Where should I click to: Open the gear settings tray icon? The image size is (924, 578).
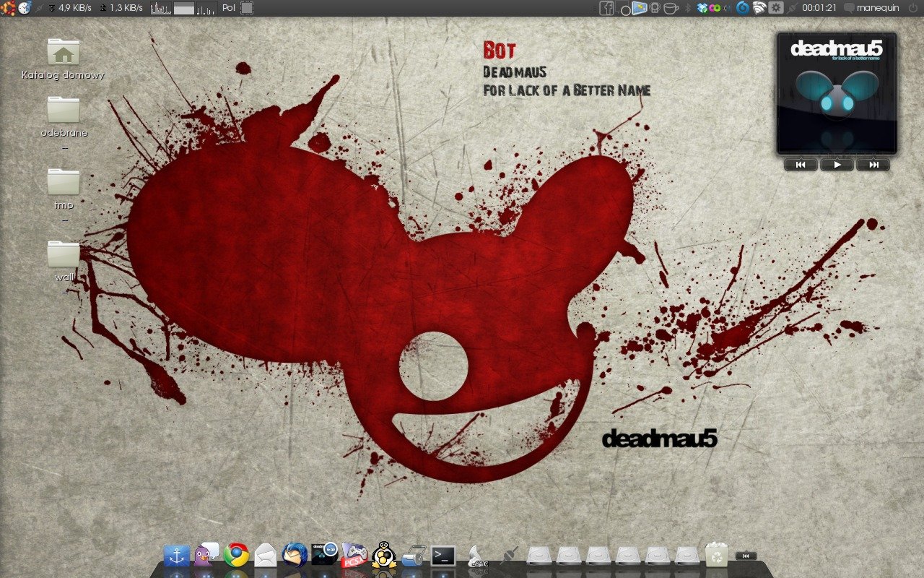pyautogui.click(x=776, y=8)
